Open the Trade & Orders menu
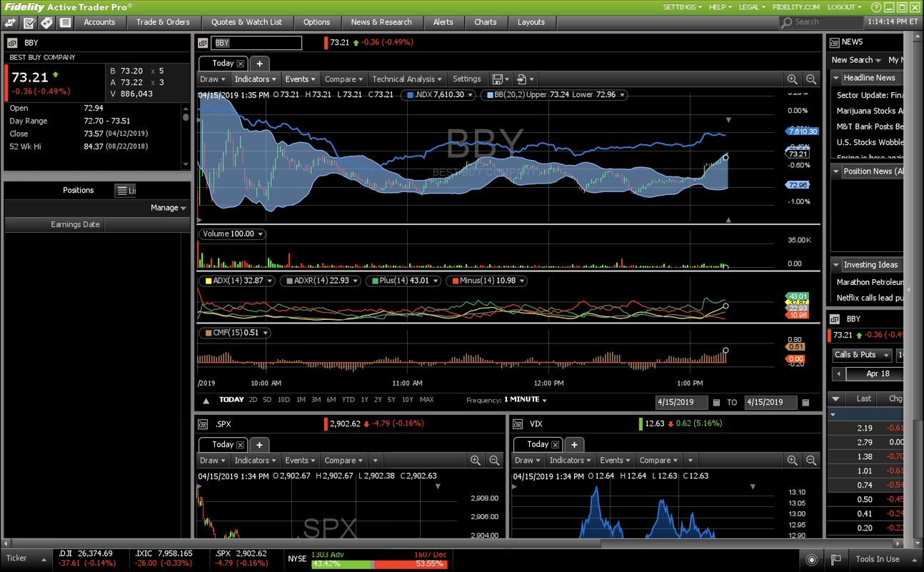This screenshot has height=572, width=924. 163,22
